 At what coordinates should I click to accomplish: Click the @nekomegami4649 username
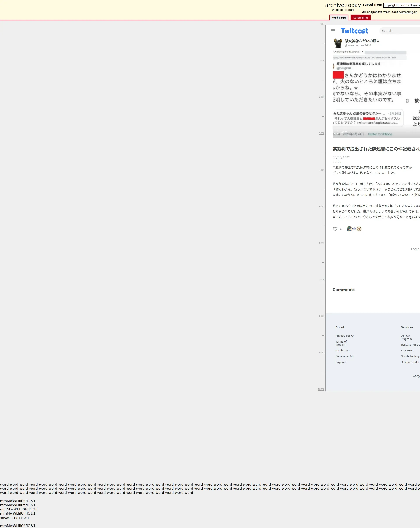point(358,46)
